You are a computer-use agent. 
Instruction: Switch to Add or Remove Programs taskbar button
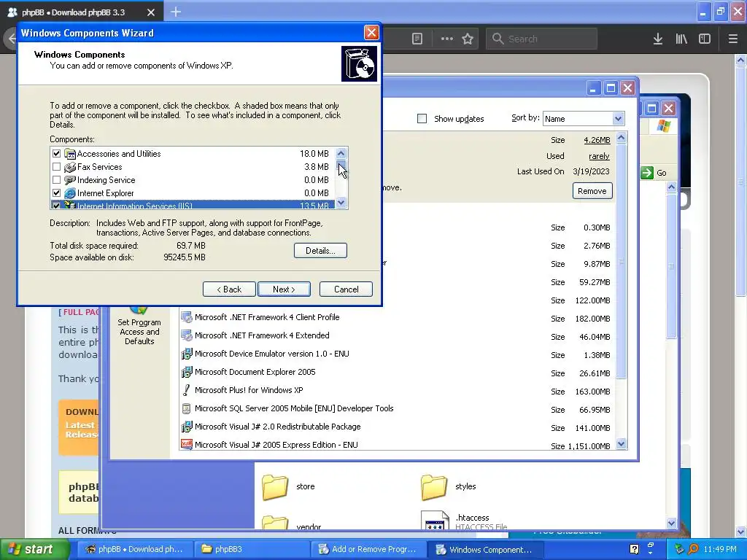367,549
